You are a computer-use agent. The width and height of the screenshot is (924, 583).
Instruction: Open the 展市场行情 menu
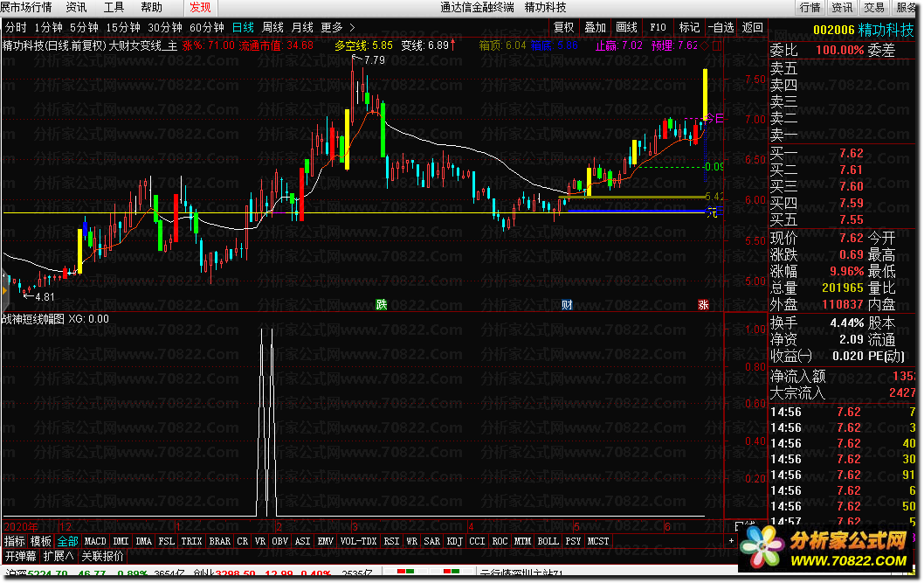pos(26,8)
